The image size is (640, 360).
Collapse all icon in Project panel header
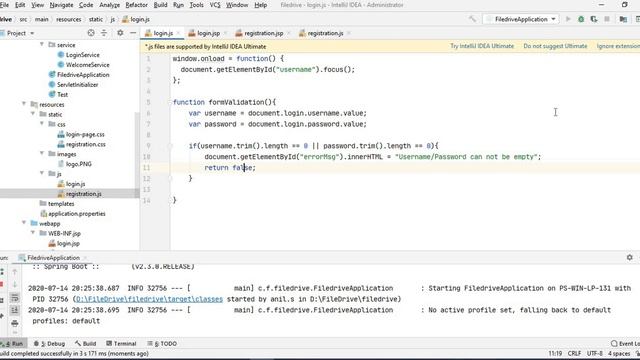[x=104, y=33]
